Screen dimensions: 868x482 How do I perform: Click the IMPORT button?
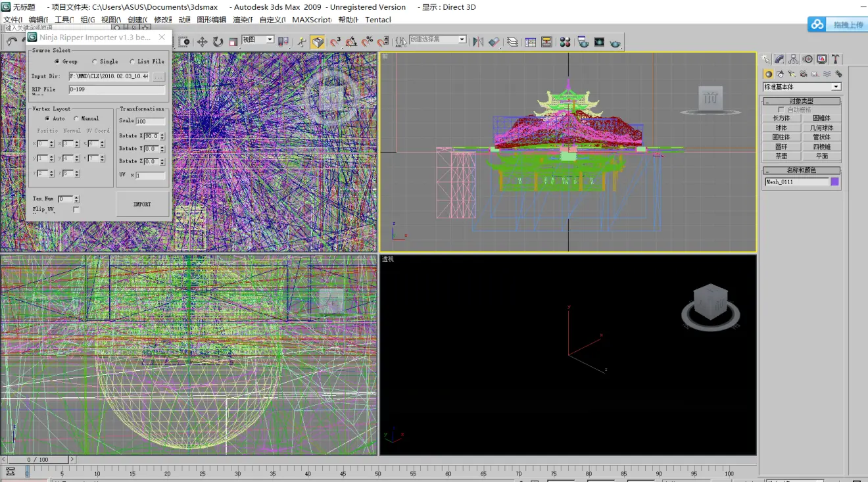coord(142,205)
